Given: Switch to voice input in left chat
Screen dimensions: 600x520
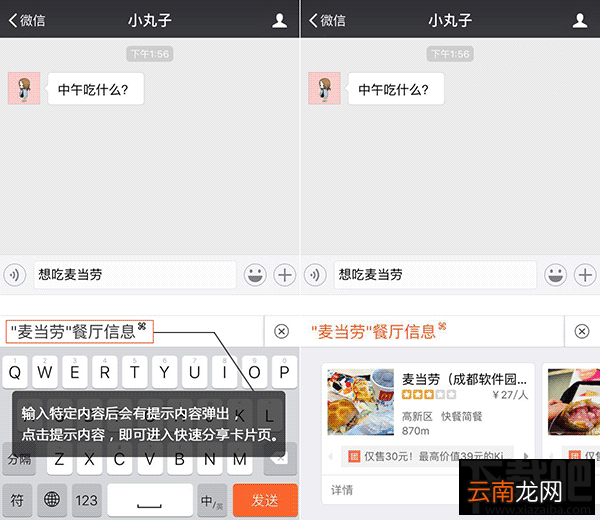Looking at the screenshot, I should tap(15, 275).
